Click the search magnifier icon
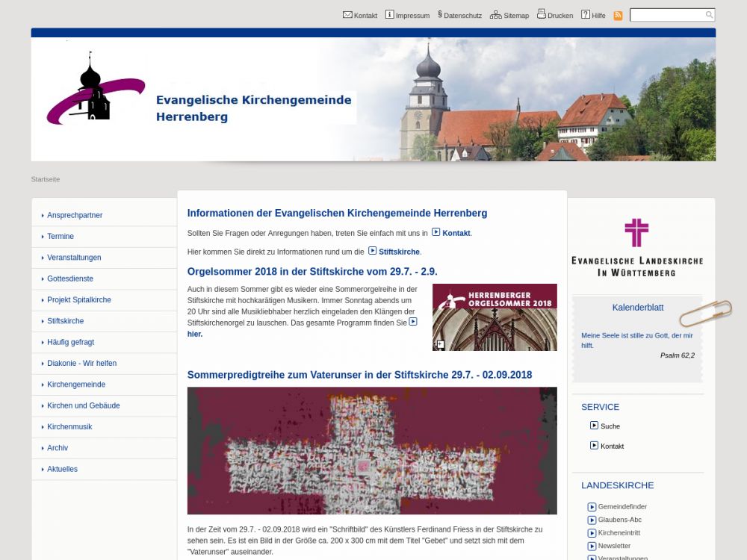This screenshot has width=747, height=560. [x=709, y=15]
